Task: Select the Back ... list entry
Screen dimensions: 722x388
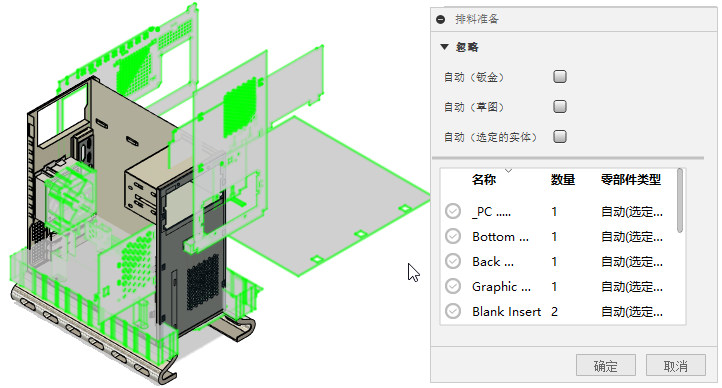Action: coord(493,261)
